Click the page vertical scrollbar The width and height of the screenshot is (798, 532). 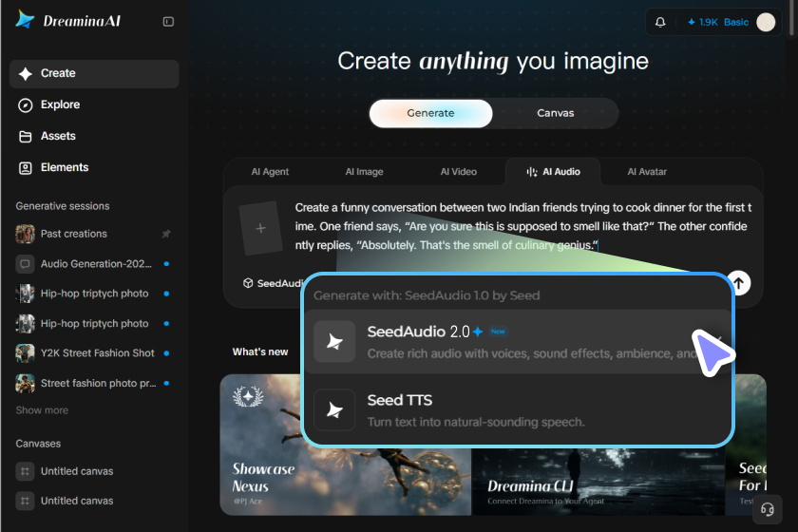(x=792, y=18)
